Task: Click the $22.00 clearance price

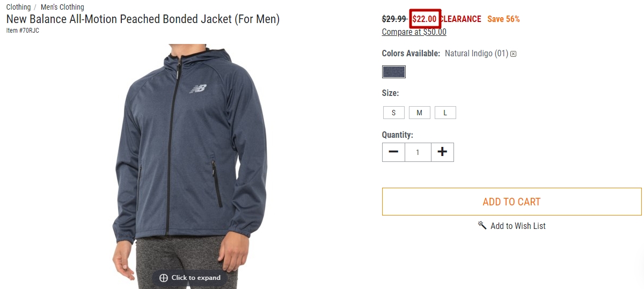Action: (425, 19)
